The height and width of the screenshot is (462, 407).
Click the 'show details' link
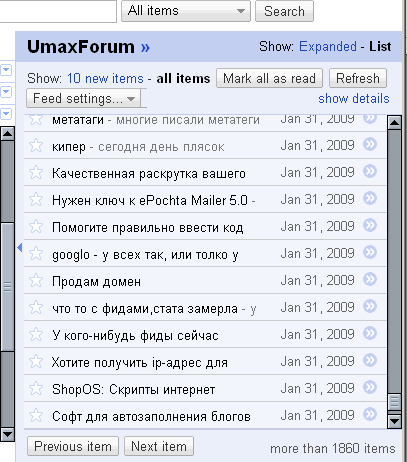point(354,99)
